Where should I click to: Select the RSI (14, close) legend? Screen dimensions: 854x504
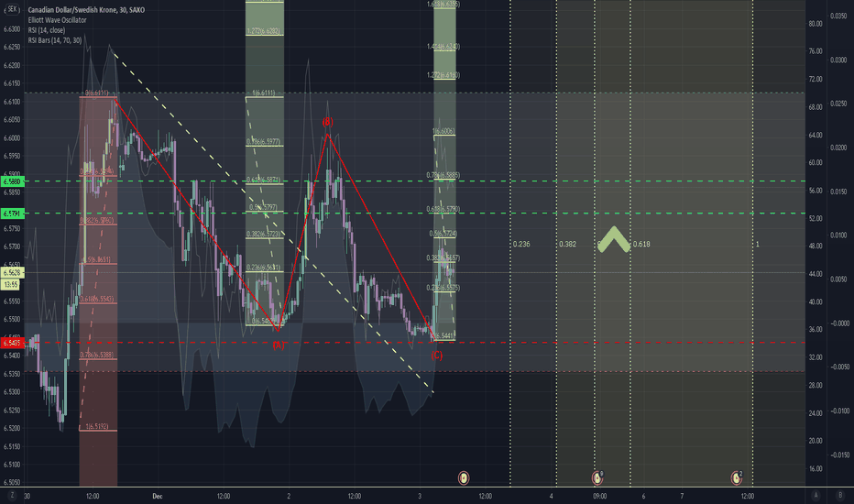pyautogui.click(x=47, y=30)
